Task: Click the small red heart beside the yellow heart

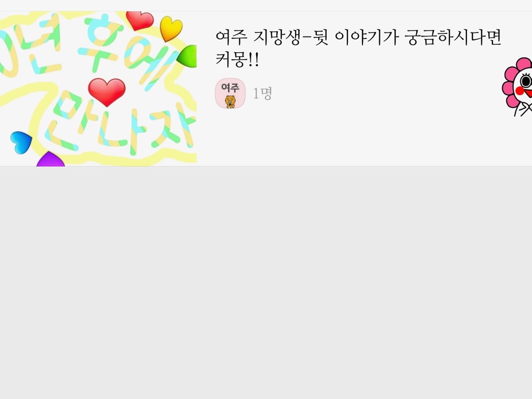Action: click(139, 20)
